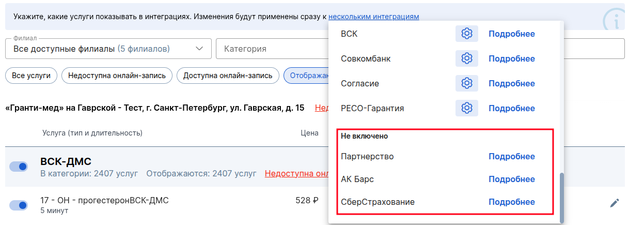
Task: Click the АК Барс integration name
Action: click(x=357, y=179)
